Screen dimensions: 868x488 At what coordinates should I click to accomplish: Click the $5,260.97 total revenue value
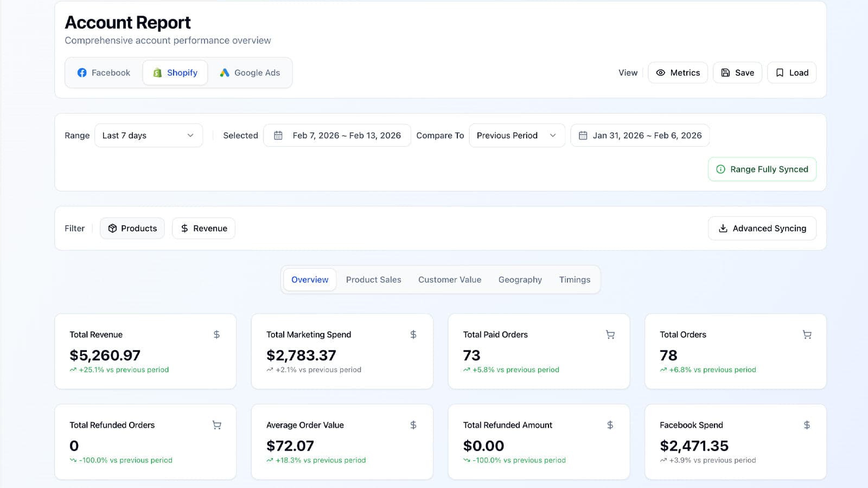105,355
